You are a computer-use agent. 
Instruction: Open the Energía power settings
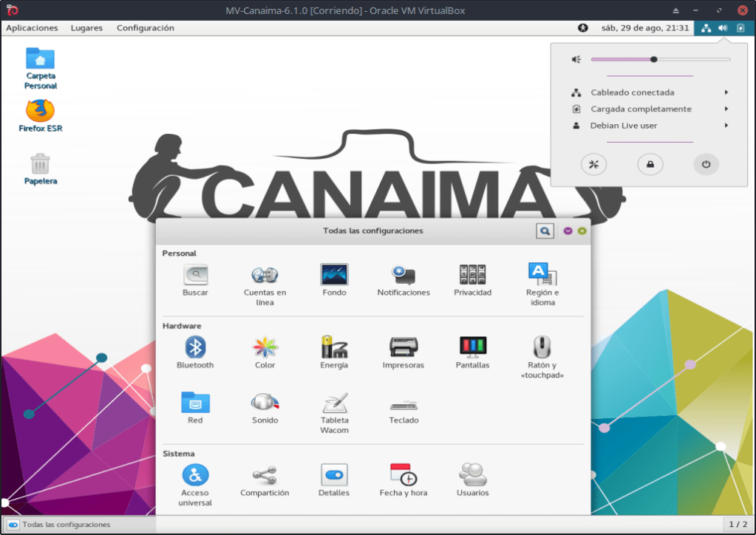[x=334, y=347]
